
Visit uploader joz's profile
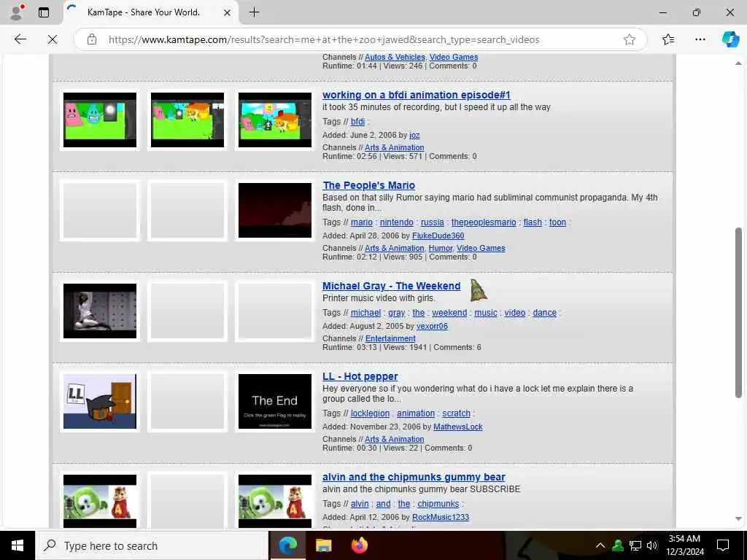(414, 135)
